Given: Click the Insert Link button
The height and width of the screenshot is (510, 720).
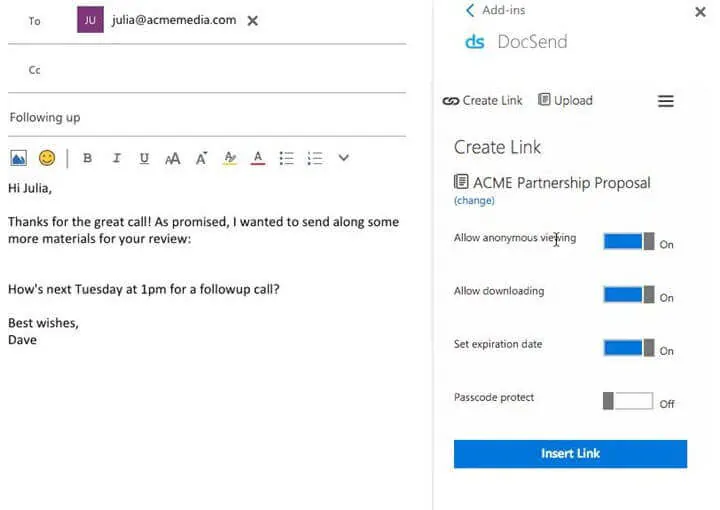Looking at the screenshot, I should tap(570, 454).
